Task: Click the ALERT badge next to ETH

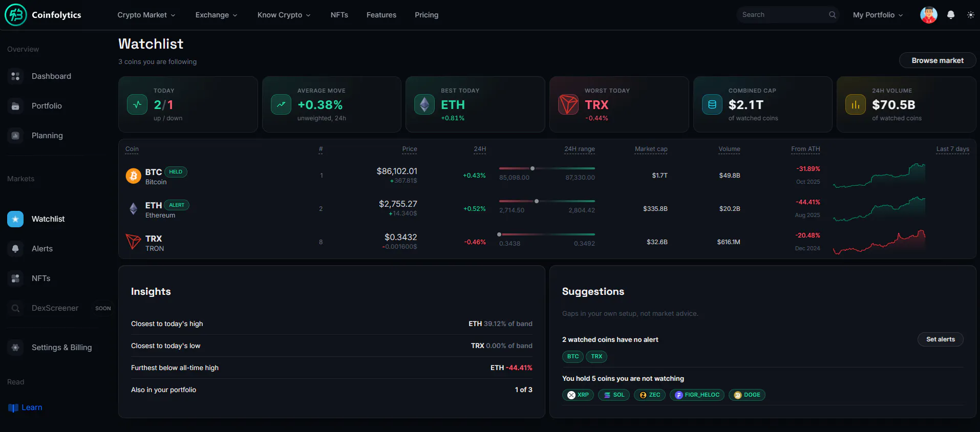Action: pyautogui.click(x=177, y=205)
